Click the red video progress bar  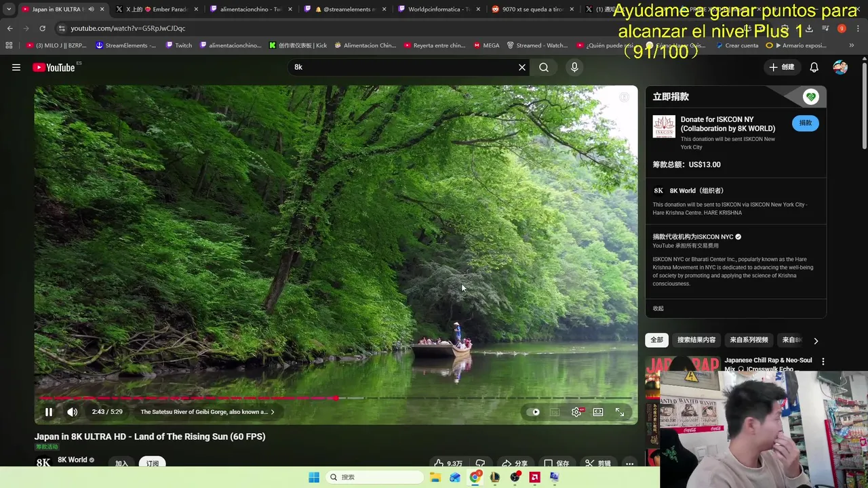189,398
